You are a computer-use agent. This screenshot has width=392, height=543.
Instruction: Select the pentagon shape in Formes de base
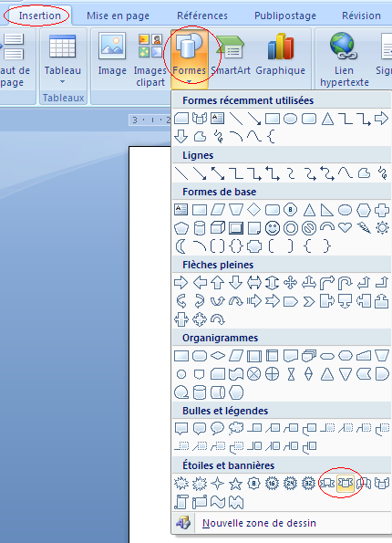[x=181, y=228]
